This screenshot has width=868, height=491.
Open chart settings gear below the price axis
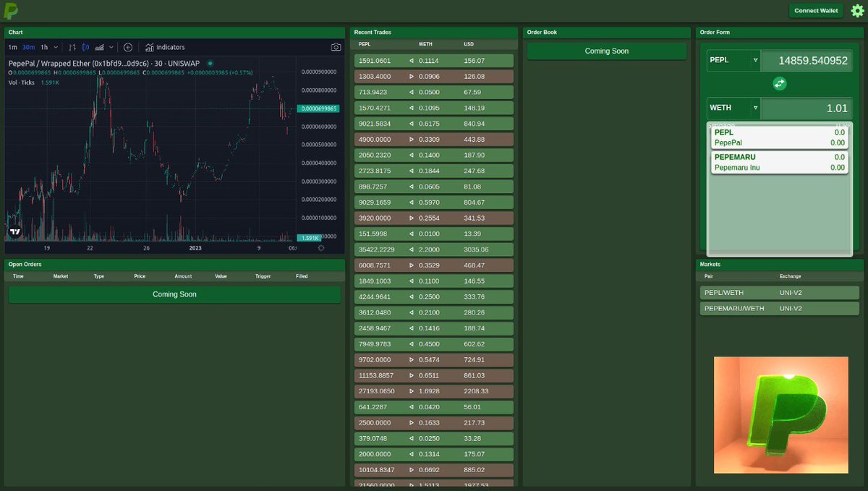pyautogui.click(x=321, y=247)
